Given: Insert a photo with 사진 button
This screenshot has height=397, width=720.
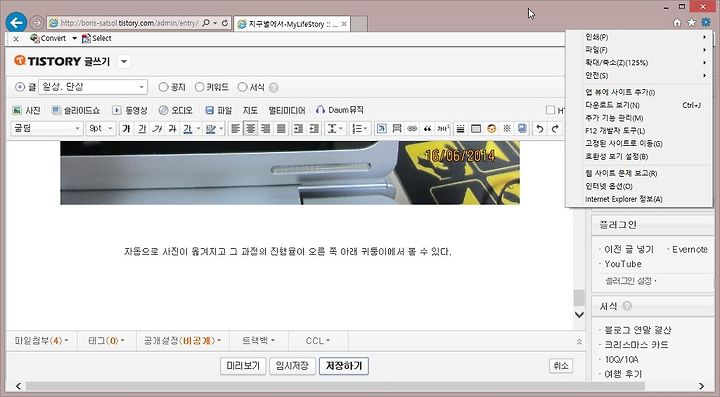Looking at the screenshot, I should (x=26, y=110).
